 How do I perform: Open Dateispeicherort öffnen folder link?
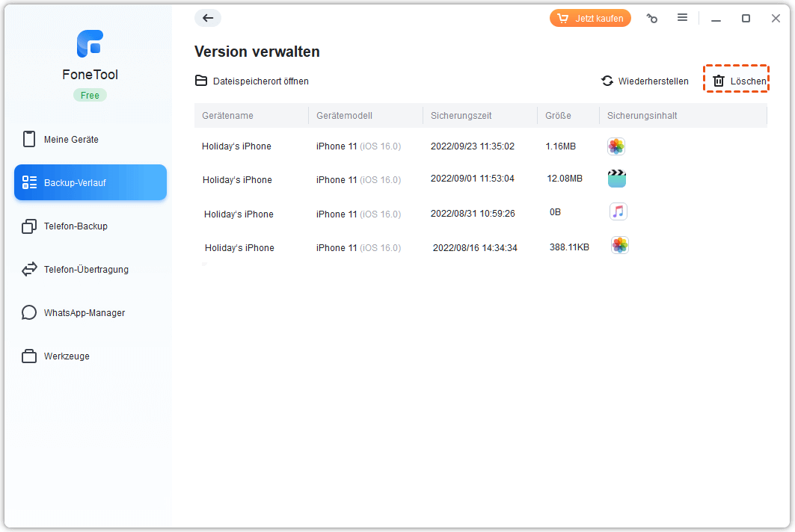click(252, 81)
